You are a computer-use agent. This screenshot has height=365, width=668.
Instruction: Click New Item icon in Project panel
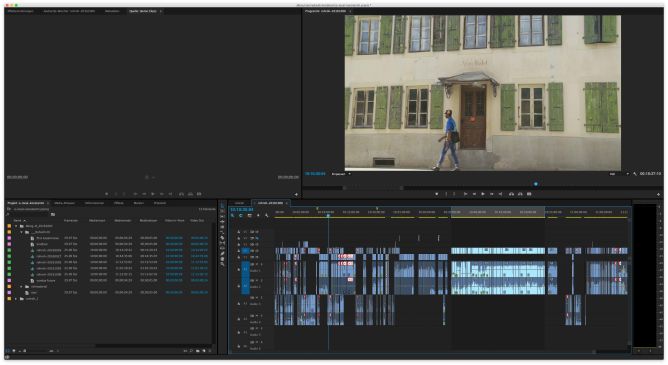[x=204, y=351]
